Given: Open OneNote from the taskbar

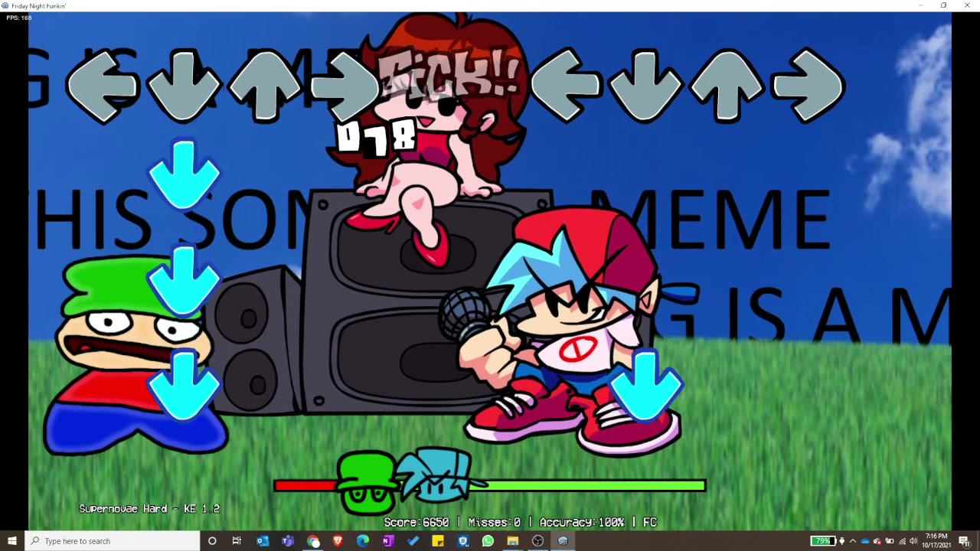Looking at the screenshot, I should click(x=388, y=541).
